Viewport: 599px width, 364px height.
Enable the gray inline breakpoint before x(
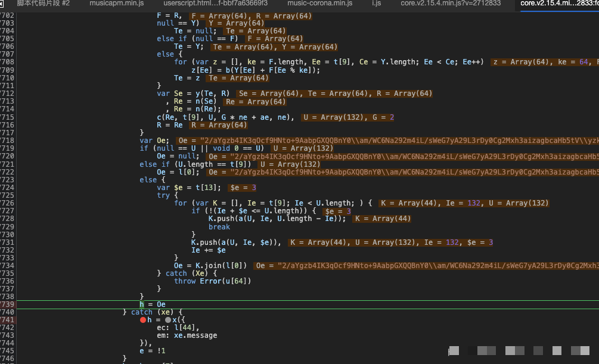point(168,320)
